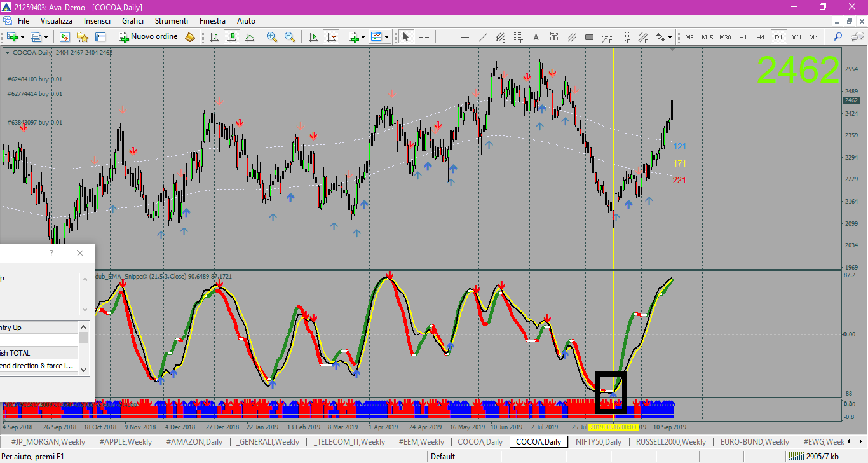Close the small dialog window
Image resolution: width=868 pixels, height=463 pixels.
coord(80,253)
